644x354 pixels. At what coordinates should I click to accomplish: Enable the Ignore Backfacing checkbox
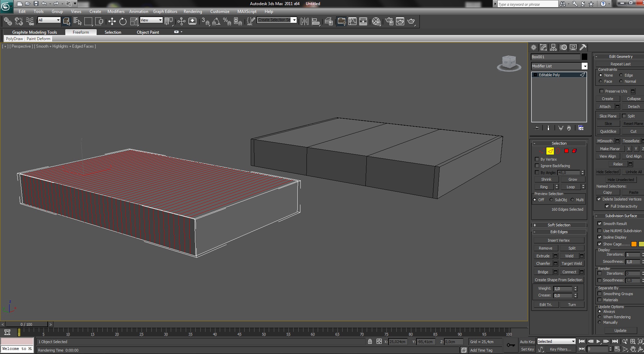click(x=537, y=165)
